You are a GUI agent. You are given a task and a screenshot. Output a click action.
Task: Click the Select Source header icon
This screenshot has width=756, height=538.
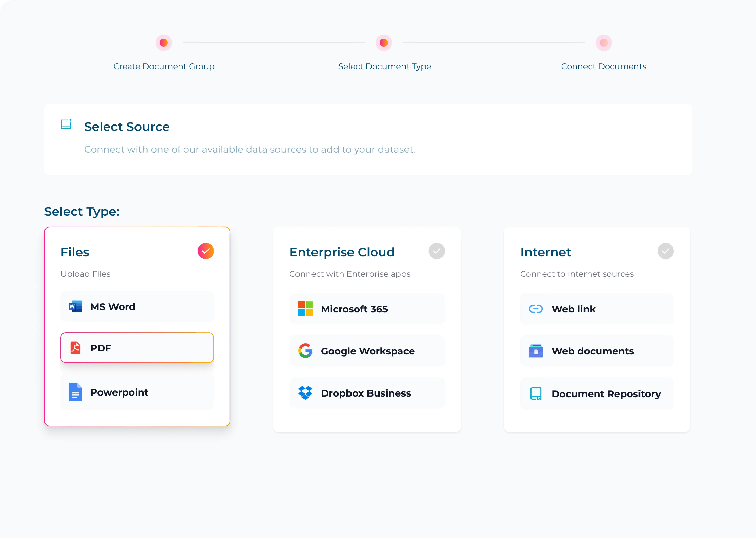(x=67, y=124)
